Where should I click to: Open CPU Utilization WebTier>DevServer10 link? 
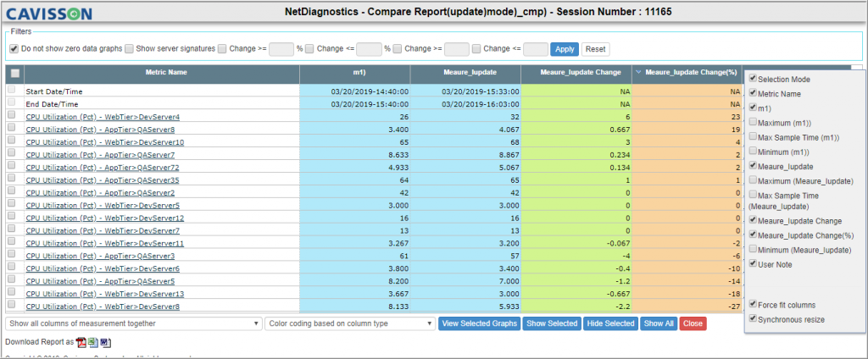tap(105, 142)
